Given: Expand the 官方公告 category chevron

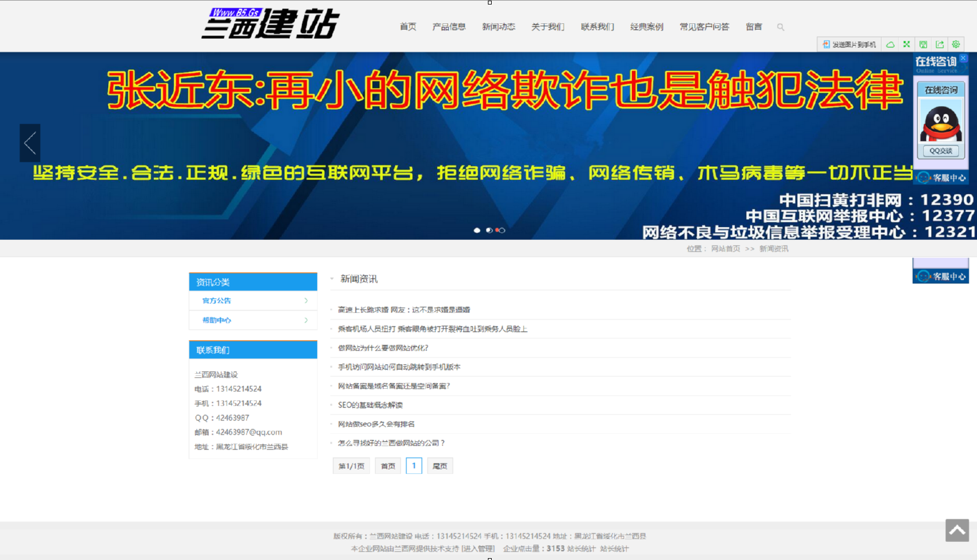Looking at the screenshot, I should point(306,301).
